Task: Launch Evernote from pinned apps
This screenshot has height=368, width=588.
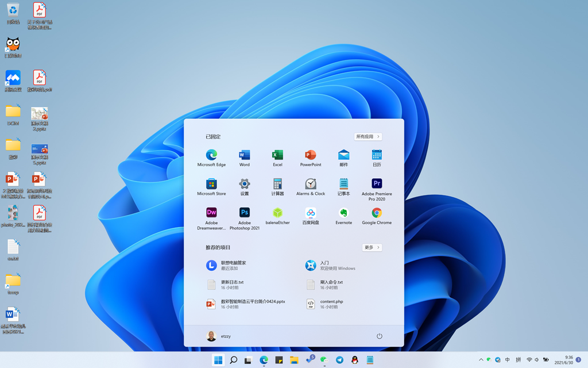Action: [343, 216]
